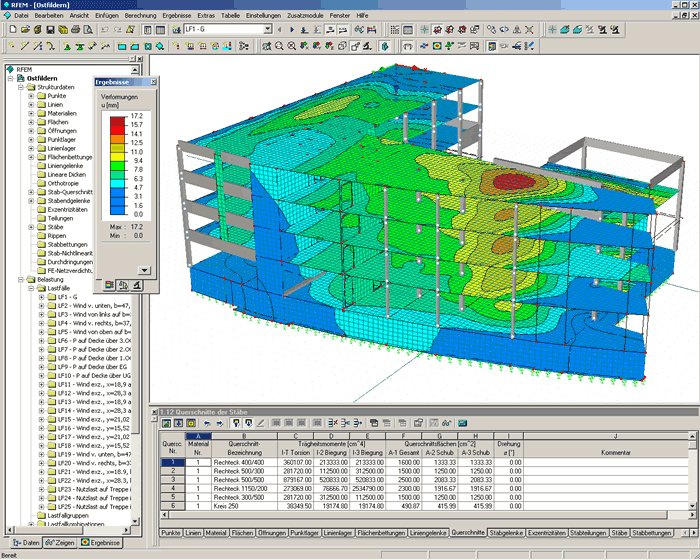Click the microscope icon in Ergebnisse panel
The image size is (700, 560).
[x=137, y=285]
